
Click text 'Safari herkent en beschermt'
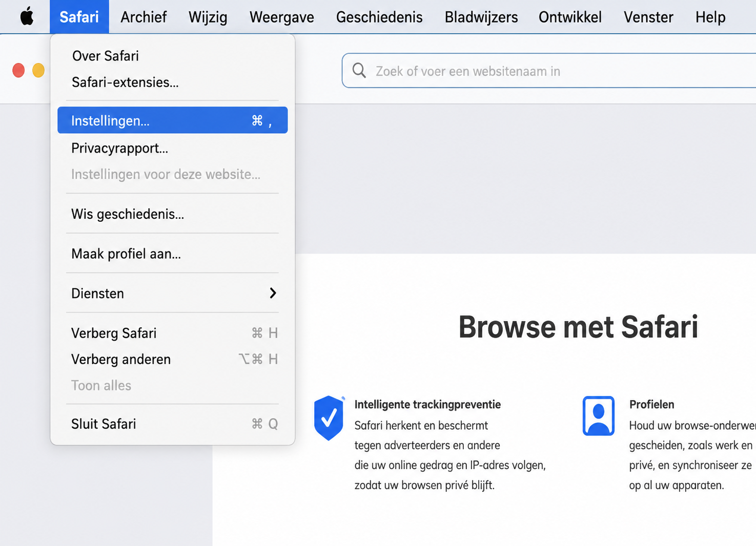click(x=421, y=425)
